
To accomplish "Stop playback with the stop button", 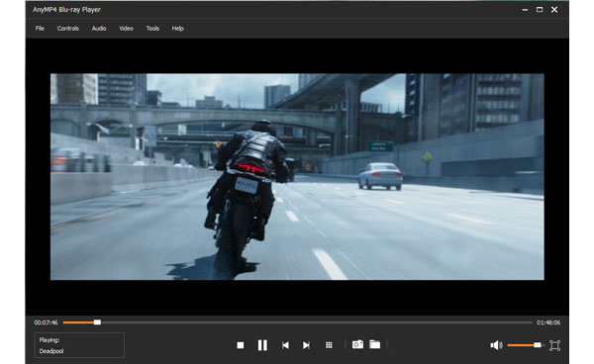I will point(241,345).
